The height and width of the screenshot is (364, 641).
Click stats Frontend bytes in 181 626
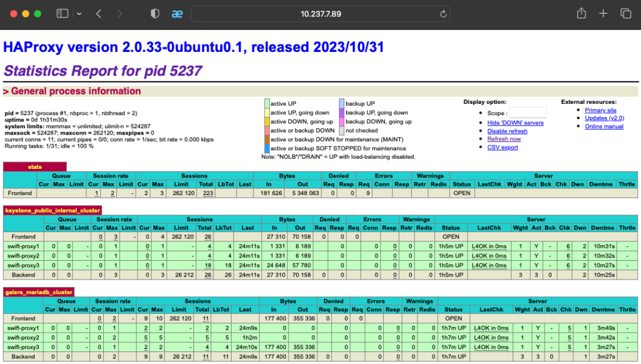[x=271, y=193]
